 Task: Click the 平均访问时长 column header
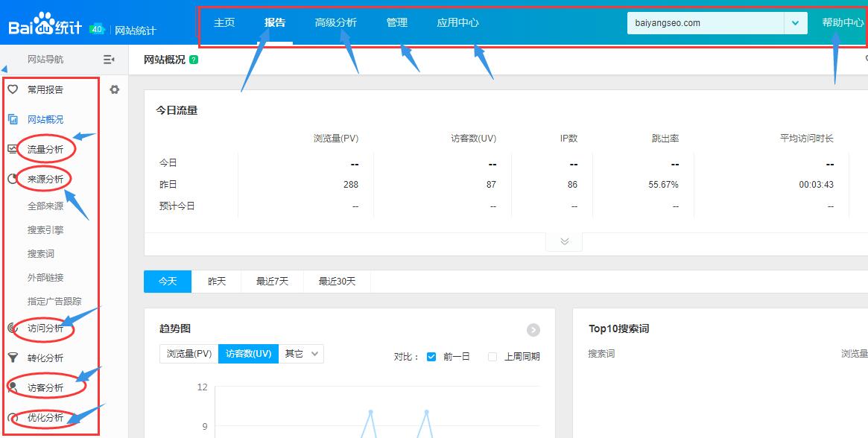pyautogui.click(x=807, y=139)
